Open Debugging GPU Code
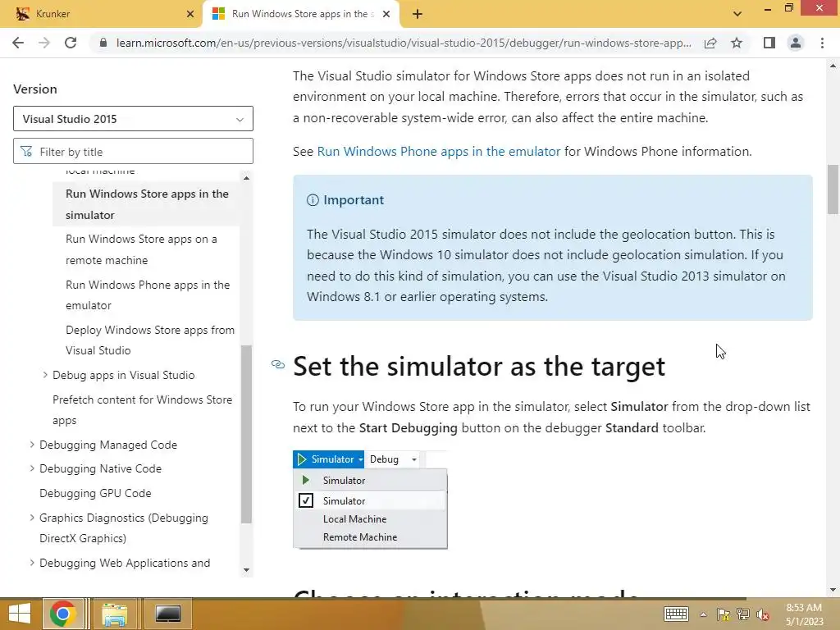The width and height of the screenshot is (840, 630). [x=95, y=493]
